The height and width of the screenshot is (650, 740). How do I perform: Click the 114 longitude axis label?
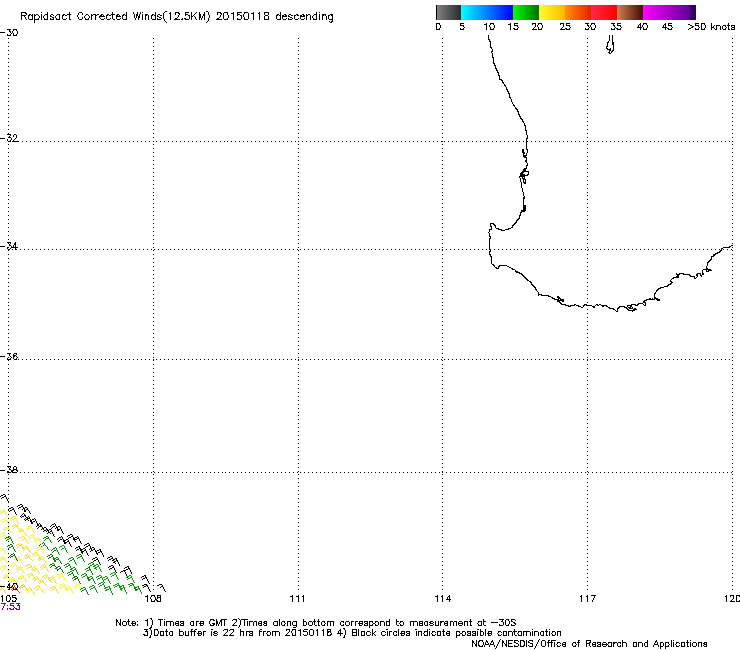tap(443, 599)
